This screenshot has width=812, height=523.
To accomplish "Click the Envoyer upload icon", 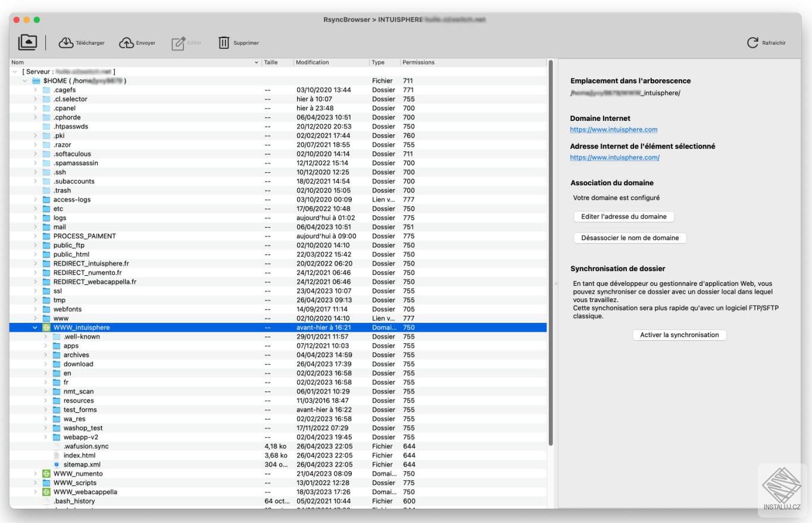I will coord(127,42).
